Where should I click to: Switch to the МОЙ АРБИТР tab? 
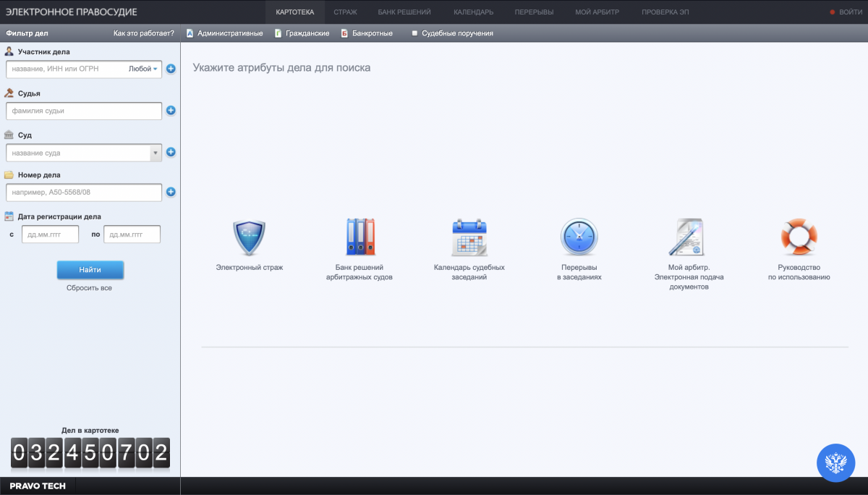click(x=597, y=12)
